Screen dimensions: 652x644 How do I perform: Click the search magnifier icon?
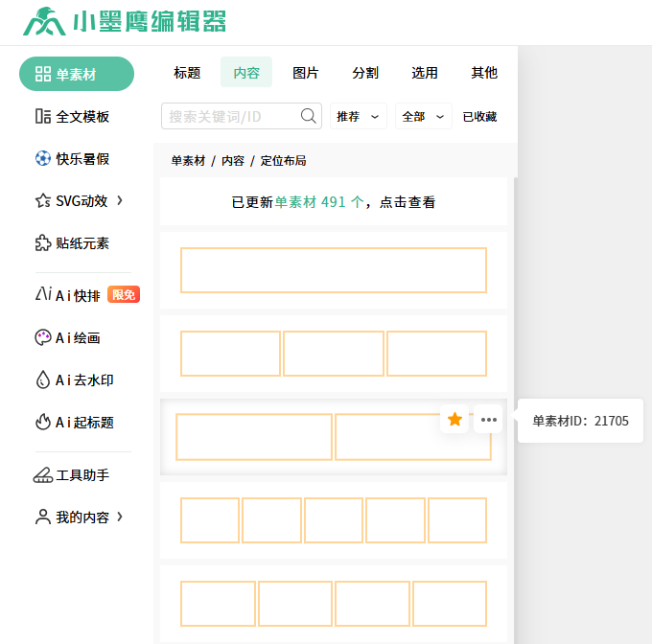click(x=308, y=116)
